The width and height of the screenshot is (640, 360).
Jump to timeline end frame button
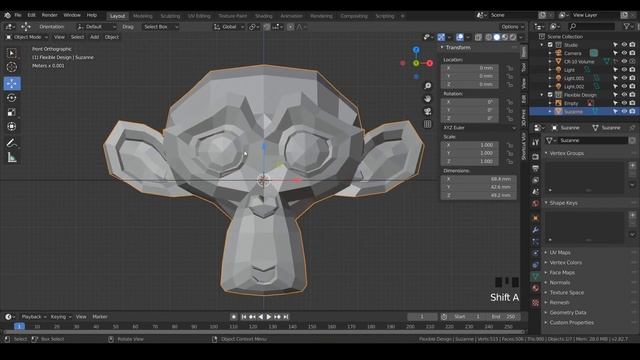tap(286, 317)
